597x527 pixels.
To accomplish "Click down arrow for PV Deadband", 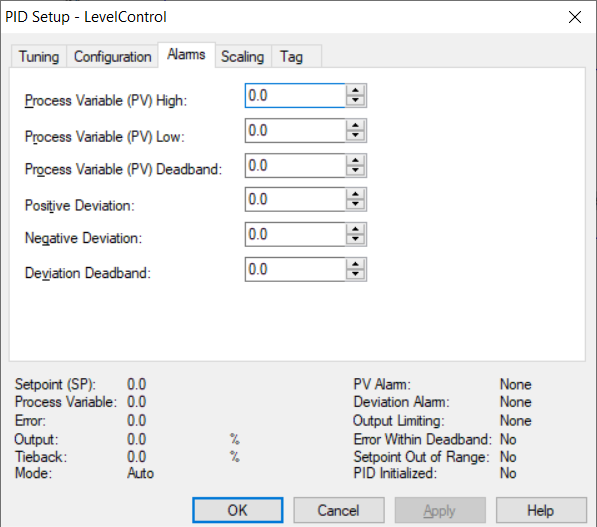I will pyautogui.click(x=356, y=171).
